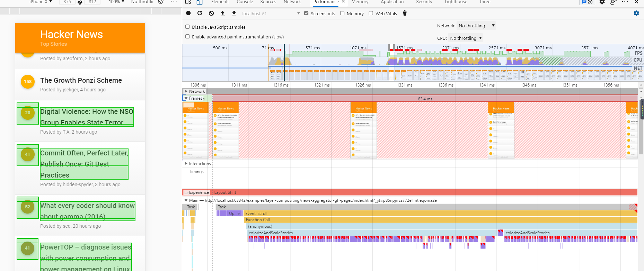Open device toolbar more-options dots

tap(174, 2)
